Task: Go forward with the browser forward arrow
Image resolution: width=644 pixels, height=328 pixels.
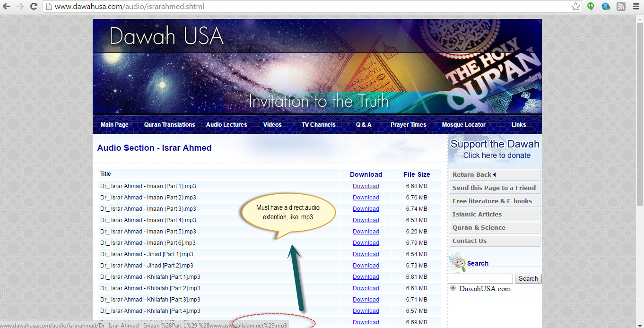Action: 20,7
